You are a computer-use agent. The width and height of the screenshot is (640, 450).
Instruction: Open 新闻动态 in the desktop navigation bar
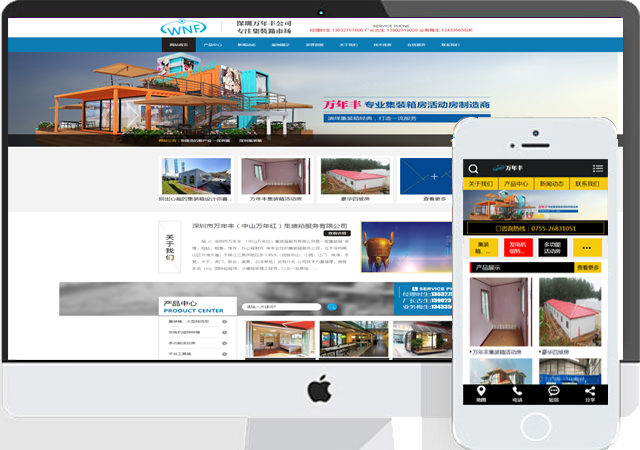(247, 45)
